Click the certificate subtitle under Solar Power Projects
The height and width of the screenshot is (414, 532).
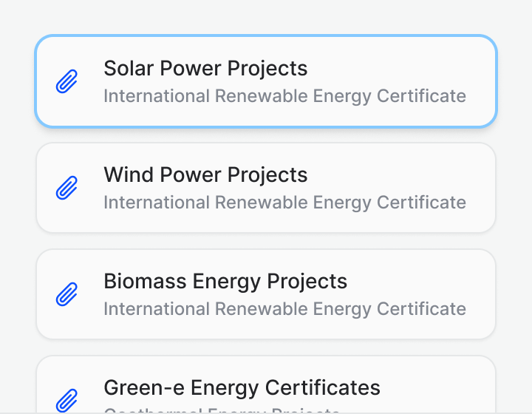284,96
